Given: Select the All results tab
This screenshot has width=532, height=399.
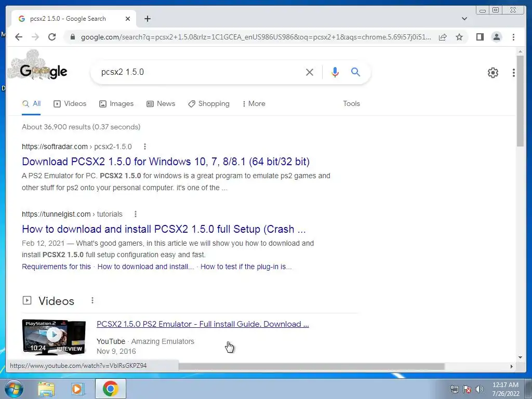Looking at the screenshot, I should click(31, 104).
